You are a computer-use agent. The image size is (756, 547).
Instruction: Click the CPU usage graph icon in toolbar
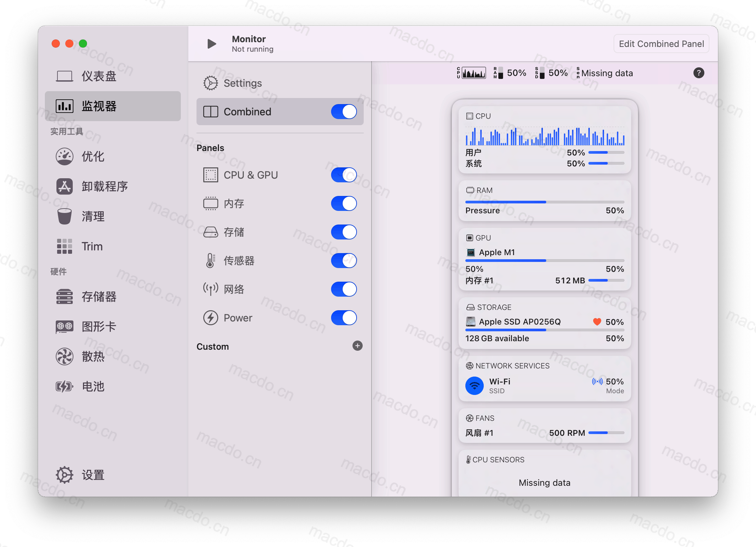(x=473, y=73)
